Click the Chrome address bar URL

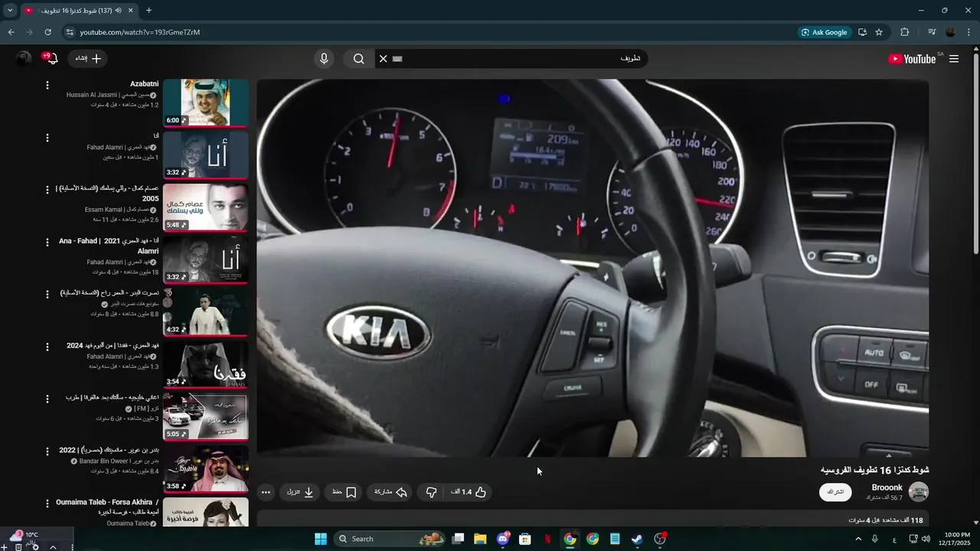tap(140, 32)
